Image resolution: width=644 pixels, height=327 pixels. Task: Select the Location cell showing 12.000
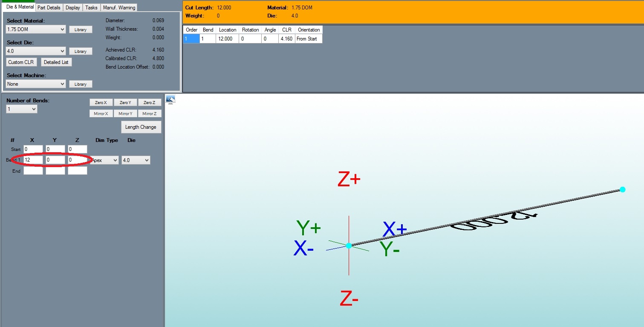pyautogui.click(x=228, y=39)
